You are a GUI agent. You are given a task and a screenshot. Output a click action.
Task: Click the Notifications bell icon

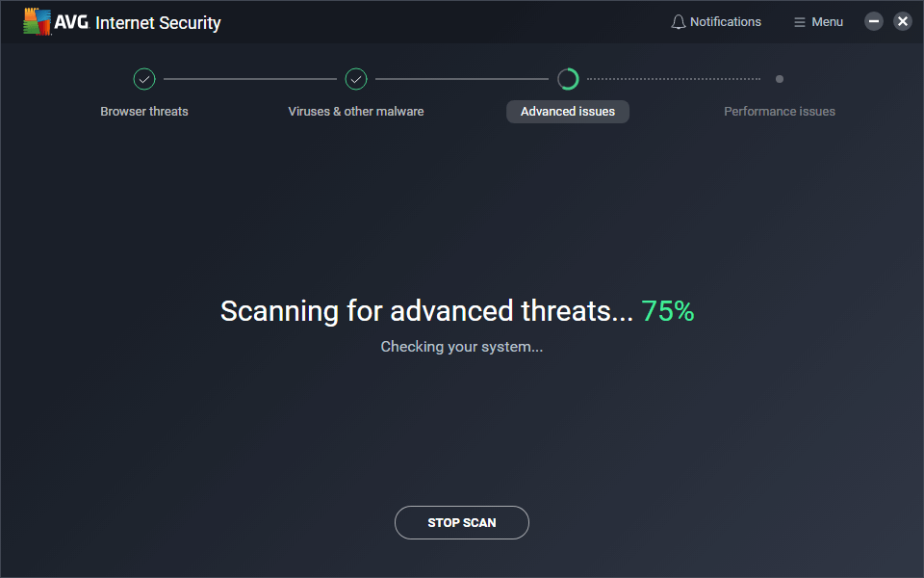coord(679,22)
